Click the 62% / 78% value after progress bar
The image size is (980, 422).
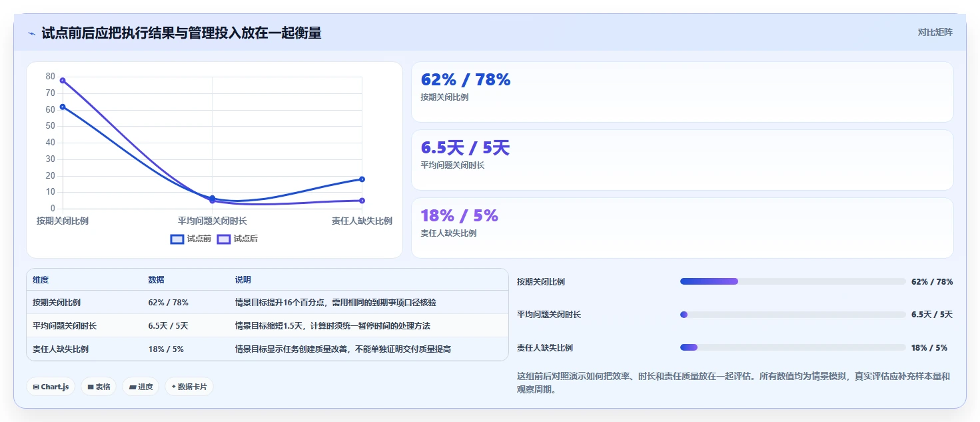pos(932,282)
